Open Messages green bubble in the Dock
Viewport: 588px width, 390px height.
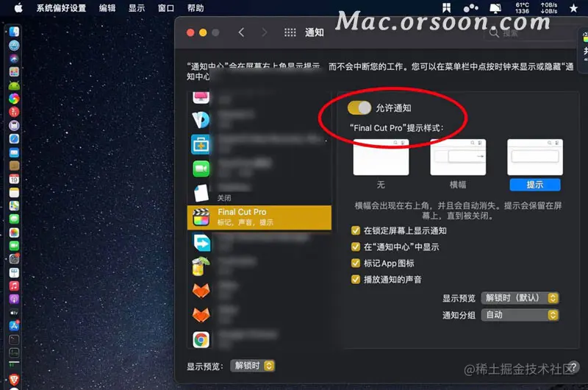point(14,219)
